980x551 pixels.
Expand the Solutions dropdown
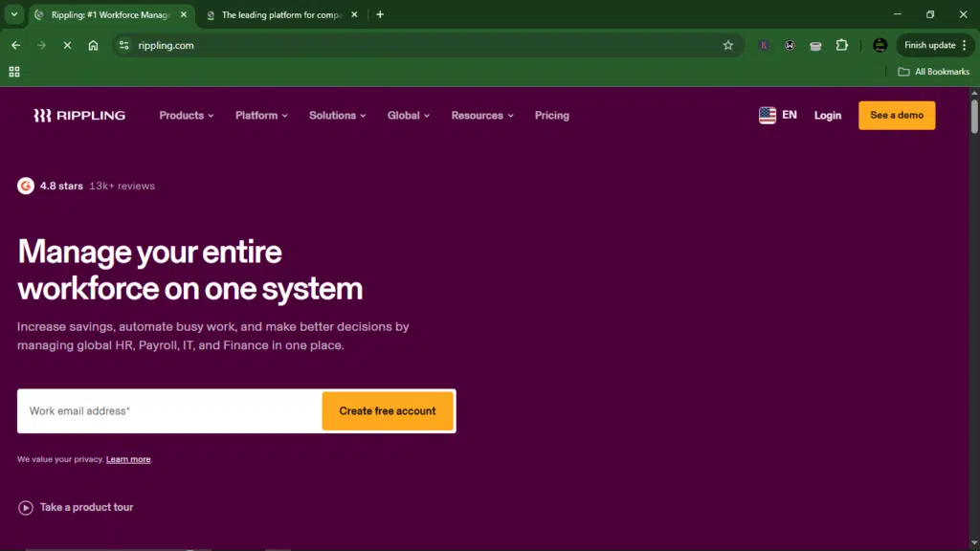click(337, 115)
